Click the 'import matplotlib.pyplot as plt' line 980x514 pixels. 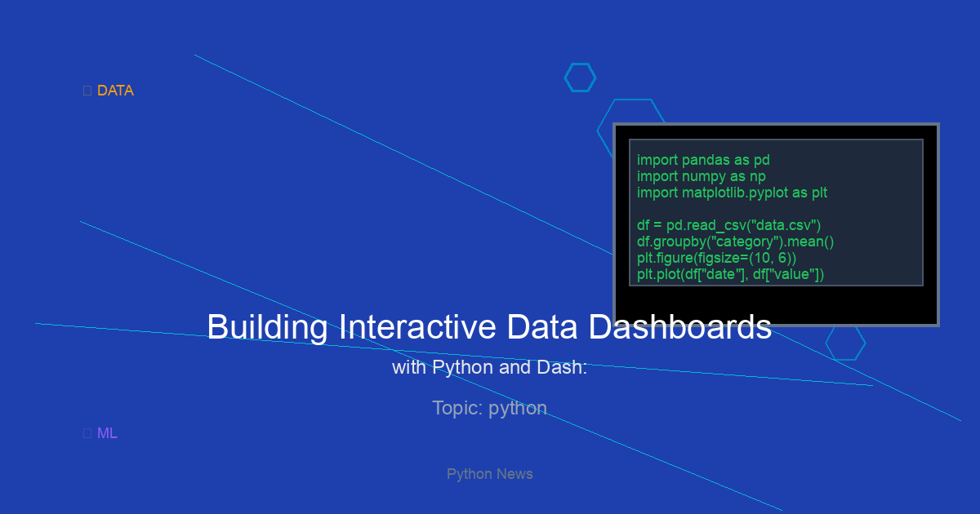click(x=732, y=193)
